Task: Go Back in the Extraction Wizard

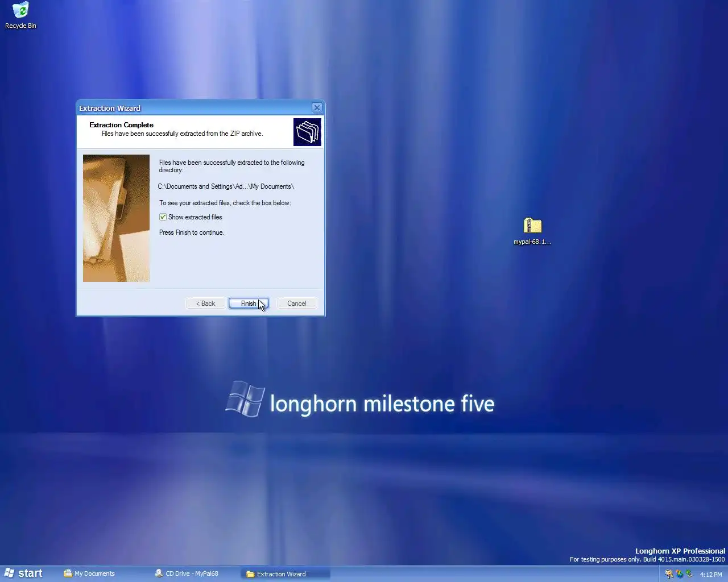Action: [205, 304]
